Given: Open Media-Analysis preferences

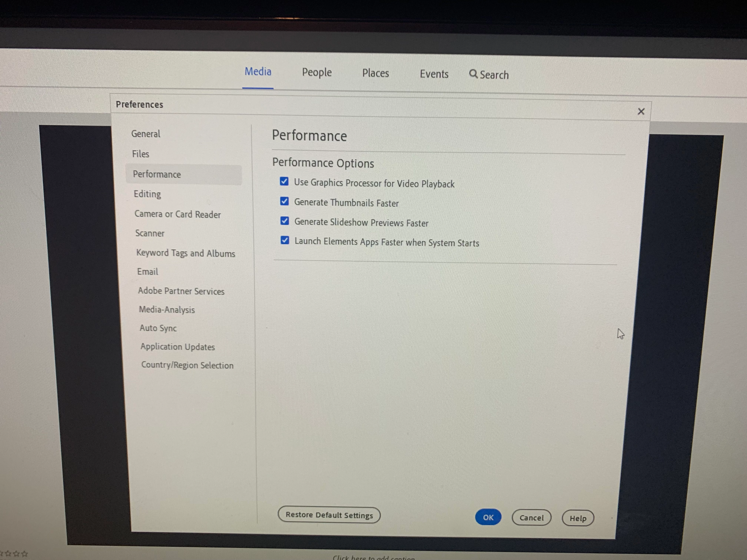Looking at the screenshot, I should tap(167, 309).
